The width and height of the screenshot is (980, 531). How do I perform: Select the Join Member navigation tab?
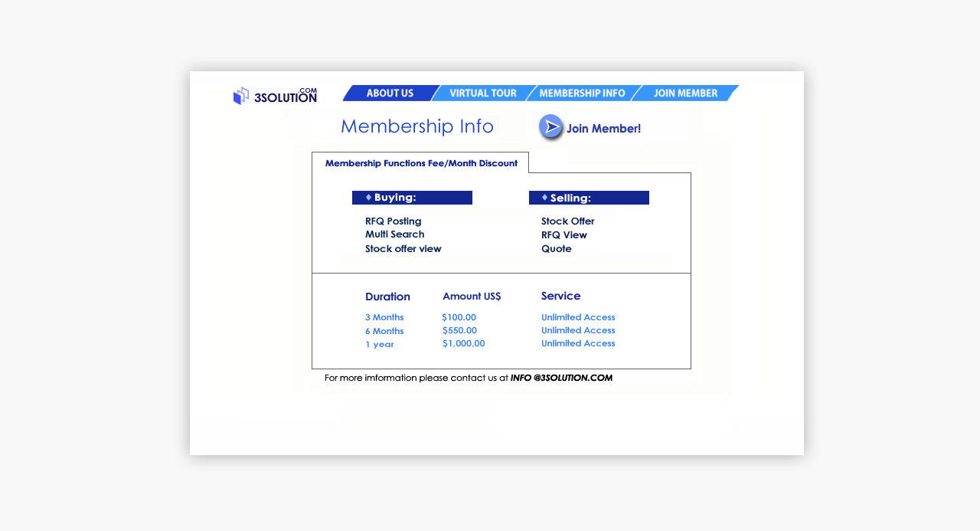(x=685, y=93)
